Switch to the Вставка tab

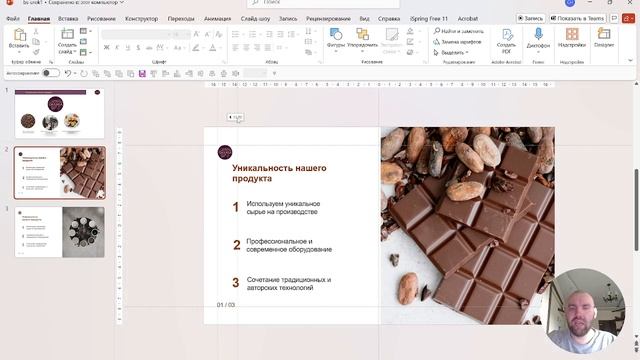tap(68, 19)
